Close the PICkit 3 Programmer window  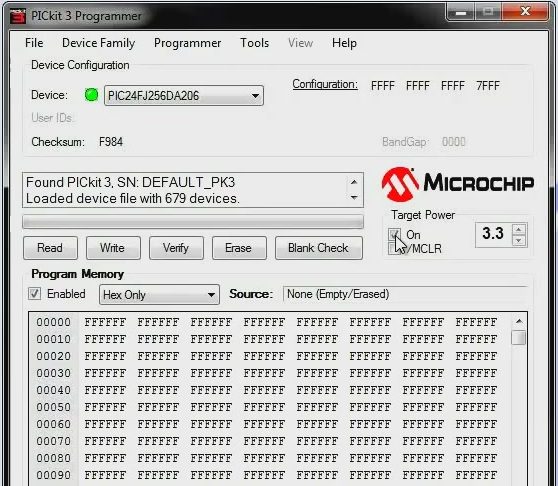[525, 12]
